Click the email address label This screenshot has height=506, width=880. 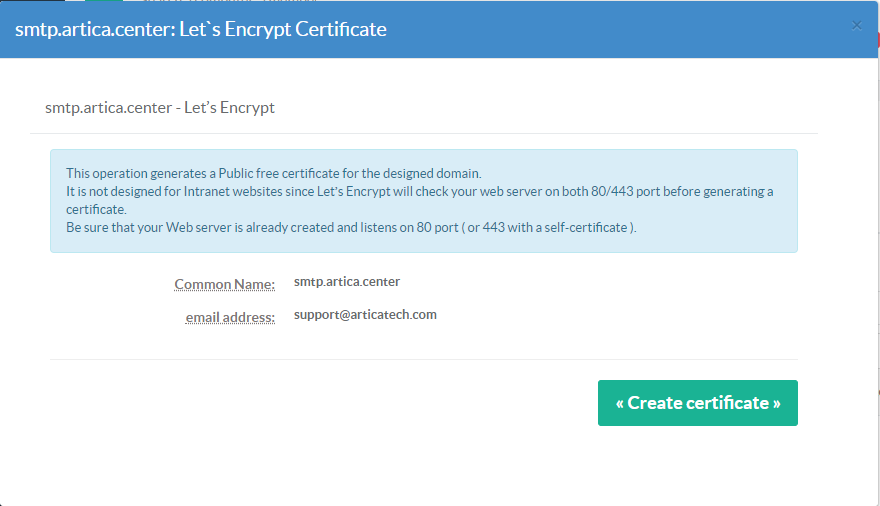click(230, 318)
